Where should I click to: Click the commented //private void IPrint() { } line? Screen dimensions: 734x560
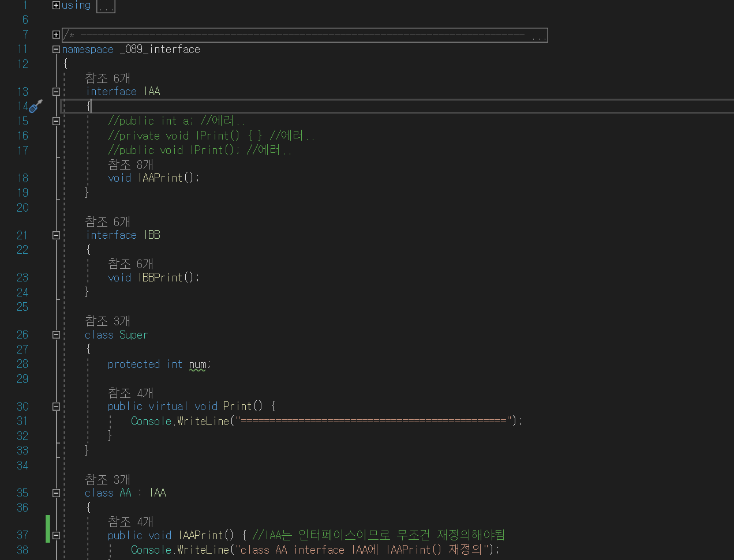211,136
